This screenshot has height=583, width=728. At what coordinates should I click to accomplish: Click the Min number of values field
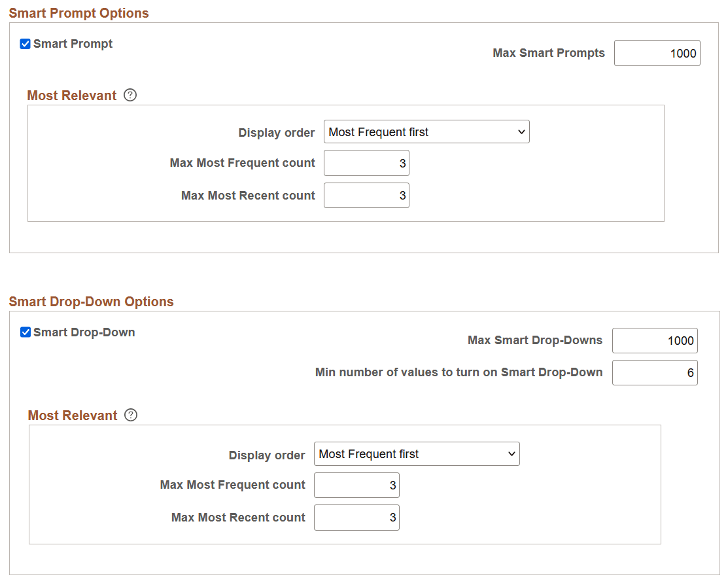click(x=654, y=372)
